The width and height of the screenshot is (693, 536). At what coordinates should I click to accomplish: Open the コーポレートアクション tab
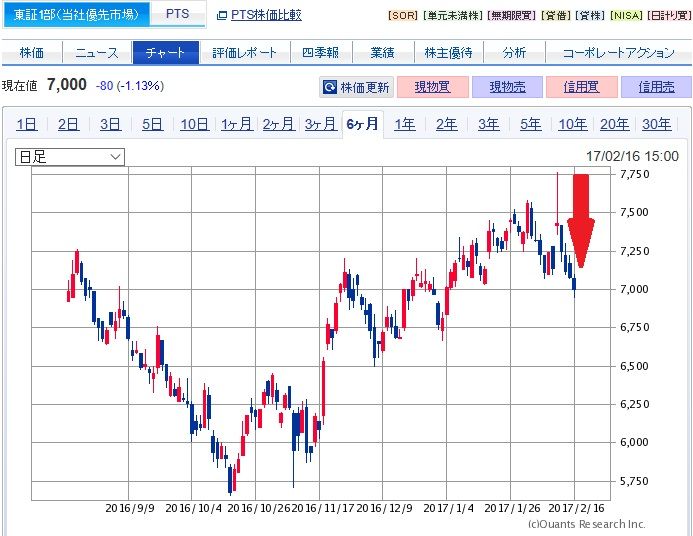[x=619, y=53]
